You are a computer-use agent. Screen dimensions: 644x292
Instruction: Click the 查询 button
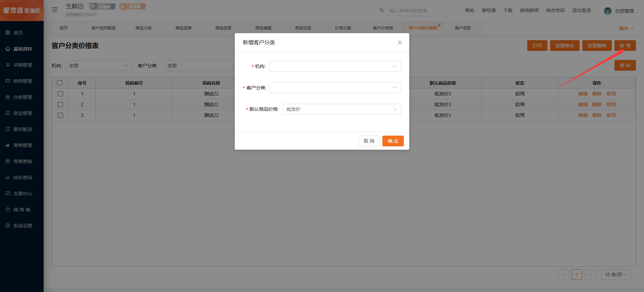625,65
